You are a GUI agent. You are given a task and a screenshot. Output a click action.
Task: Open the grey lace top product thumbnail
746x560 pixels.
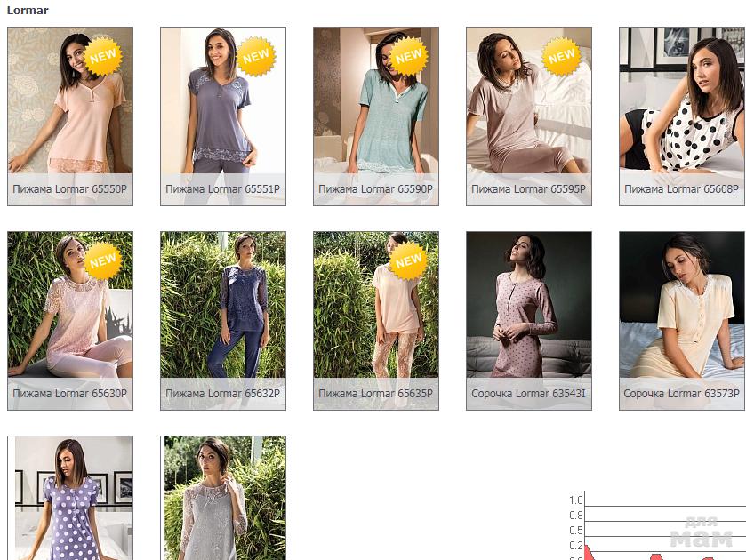[223, 498]
